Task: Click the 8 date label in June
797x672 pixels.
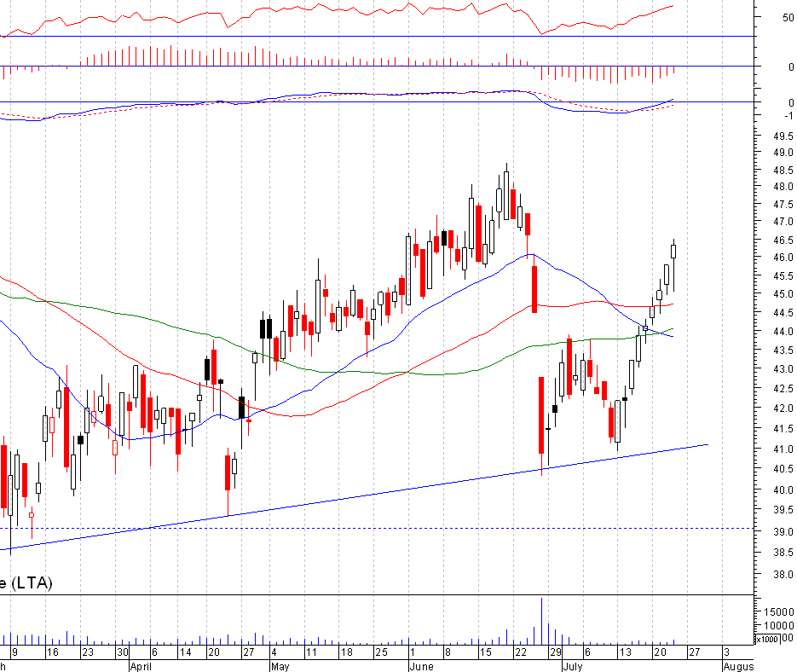Action: tap(448, 652)
